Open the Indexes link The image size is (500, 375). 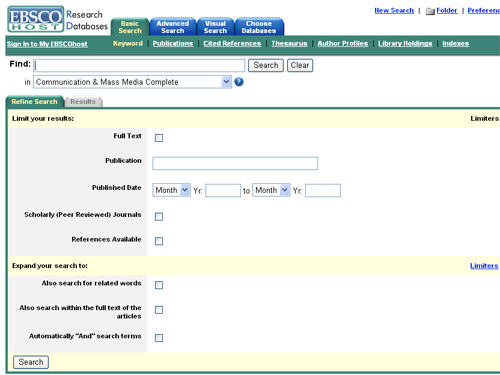click(456, 44)
